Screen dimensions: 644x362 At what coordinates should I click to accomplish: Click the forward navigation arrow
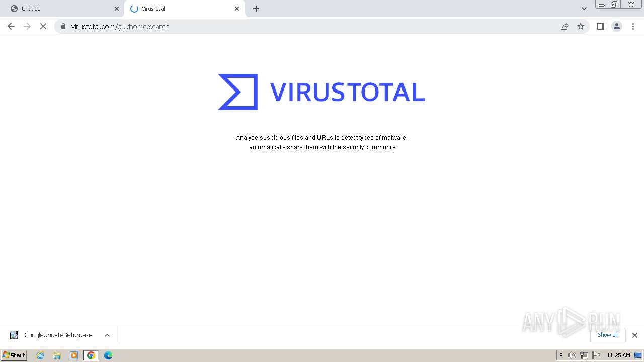[27, 26]
